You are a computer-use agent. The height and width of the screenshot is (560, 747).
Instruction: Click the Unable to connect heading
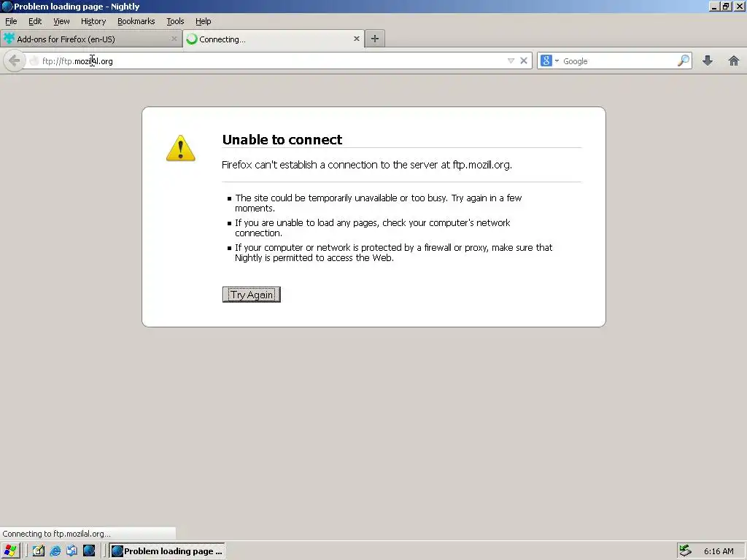coord(282,139)
